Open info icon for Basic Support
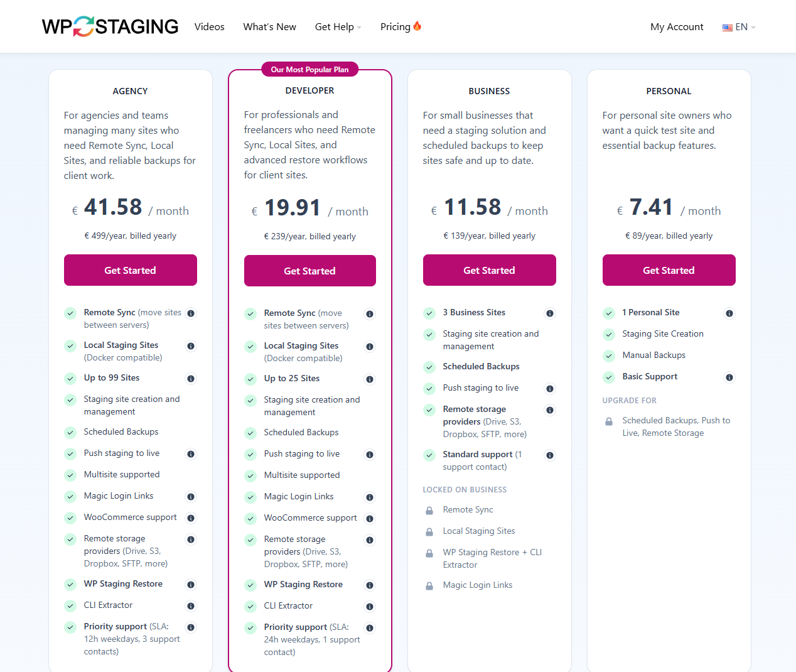This screenshot has width=796, height=672. pos(729,377)
